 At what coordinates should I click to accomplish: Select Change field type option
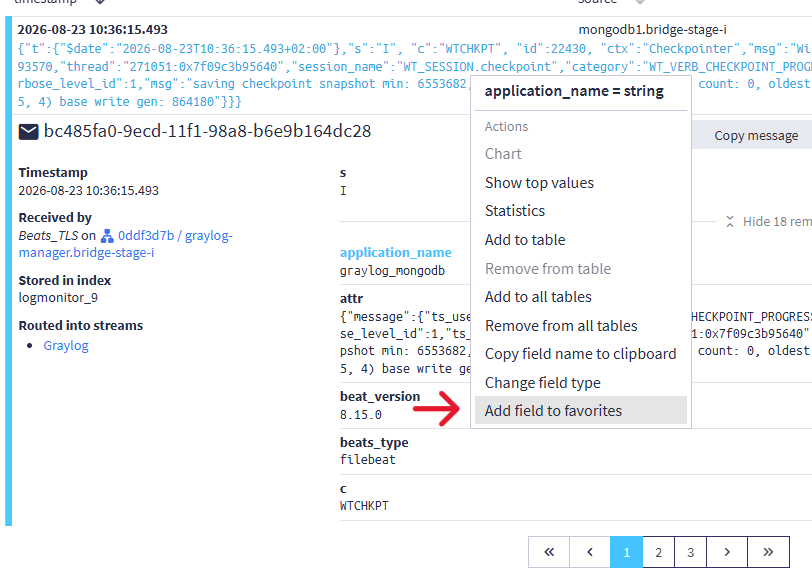(543, 383)
